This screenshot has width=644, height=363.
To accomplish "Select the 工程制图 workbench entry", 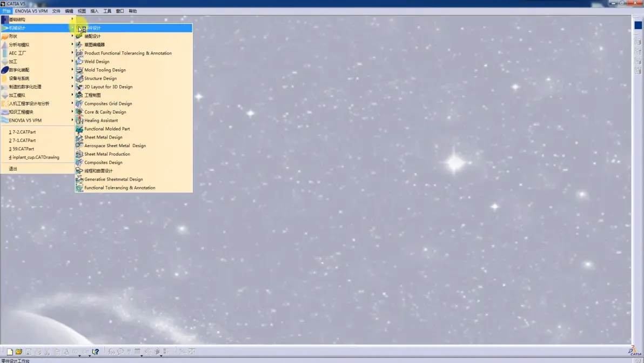I will click(x=134, y=95).
